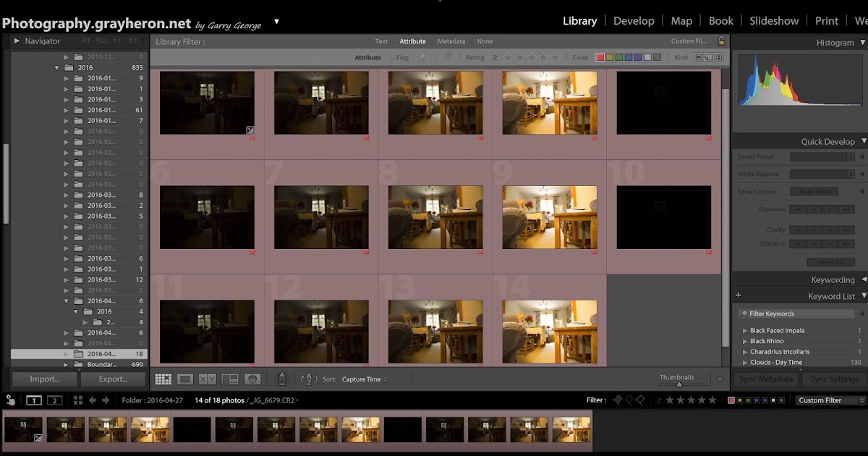Click the Import button
This screenshot has width=868, height=456.
(x=43, y=379)
